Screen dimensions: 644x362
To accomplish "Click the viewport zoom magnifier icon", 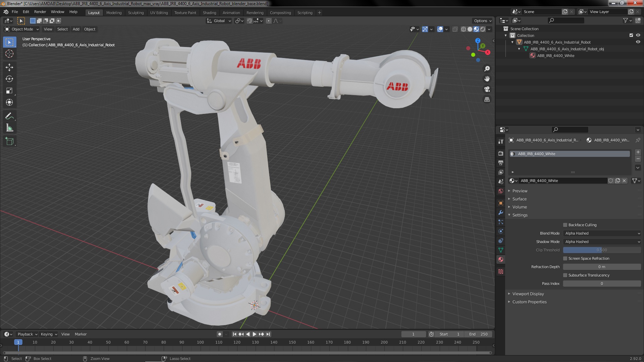I will click(x=487, y=69).
